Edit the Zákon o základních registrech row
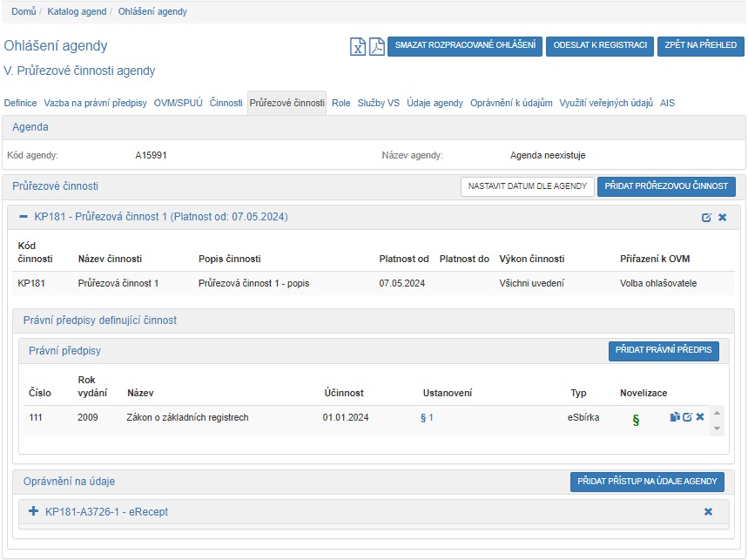Screen dimensions: 748x560 click(x=687, y=417)
